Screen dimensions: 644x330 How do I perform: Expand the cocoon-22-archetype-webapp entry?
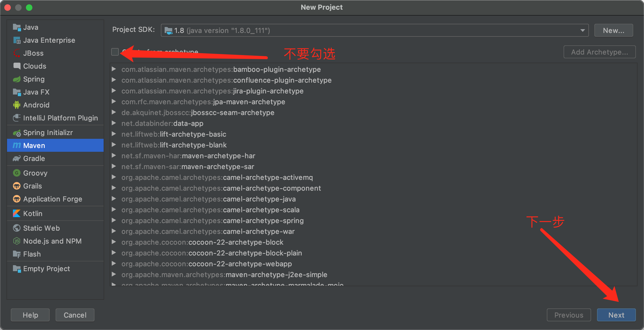[114, 264]
